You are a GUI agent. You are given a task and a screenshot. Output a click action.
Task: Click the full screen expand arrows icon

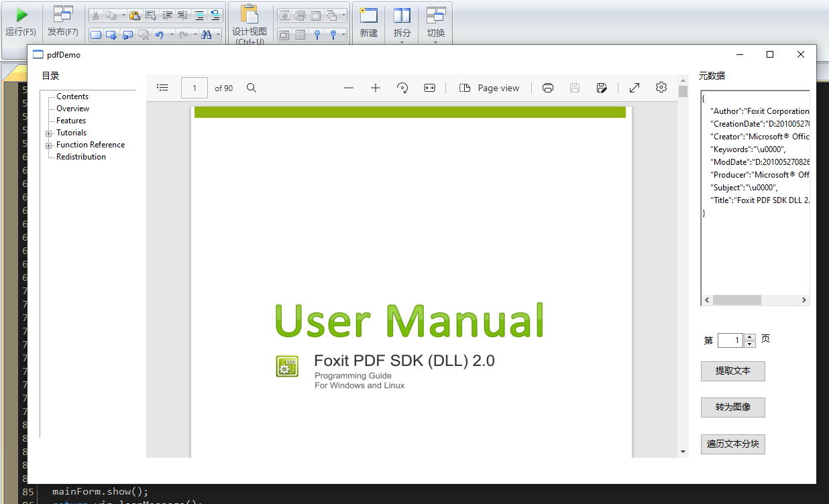634,88
